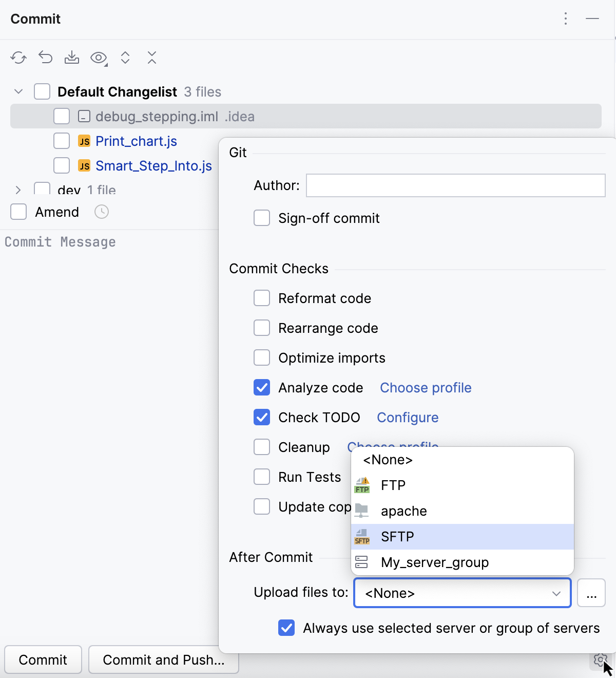
Task: Select SFTP from the server list
Action: [397, 536]
